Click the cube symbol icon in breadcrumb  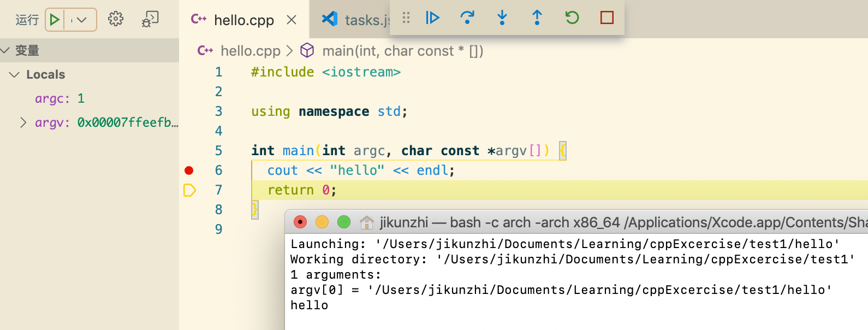tap(307, 50)
